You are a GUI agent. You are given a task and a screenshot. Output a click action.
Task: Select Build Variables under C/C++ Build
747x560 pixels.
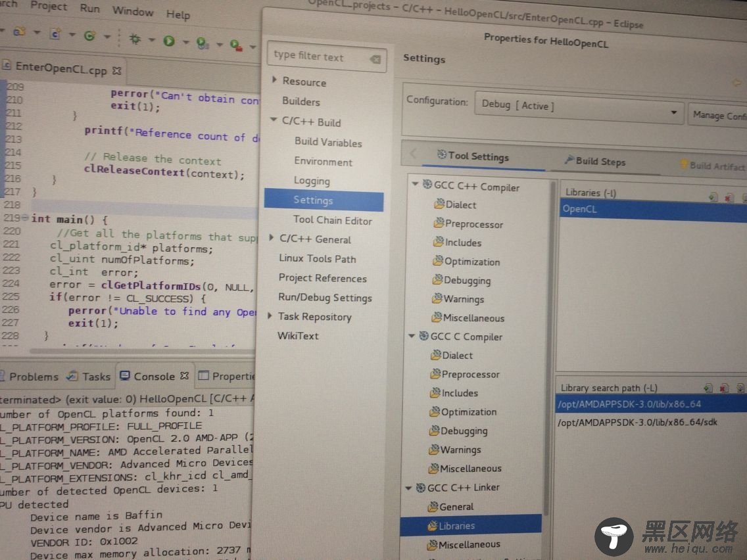pos(328,142)
